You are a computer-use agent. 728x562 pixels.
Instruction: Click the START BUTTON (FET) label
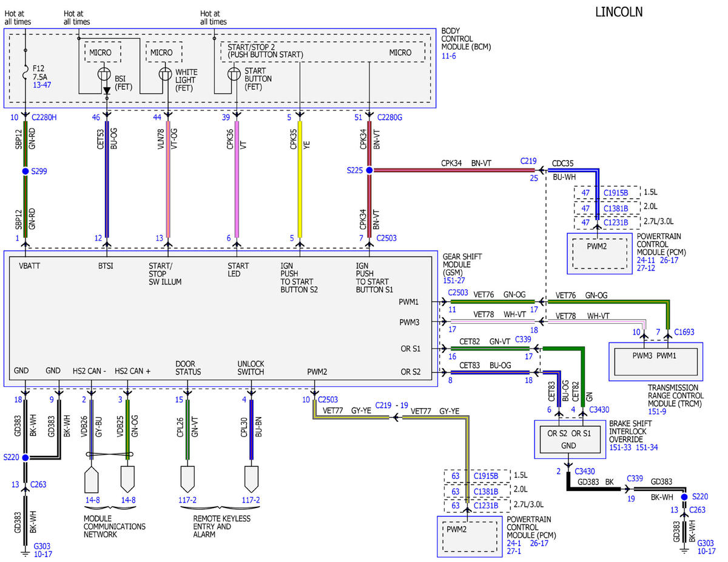[258, 79]
